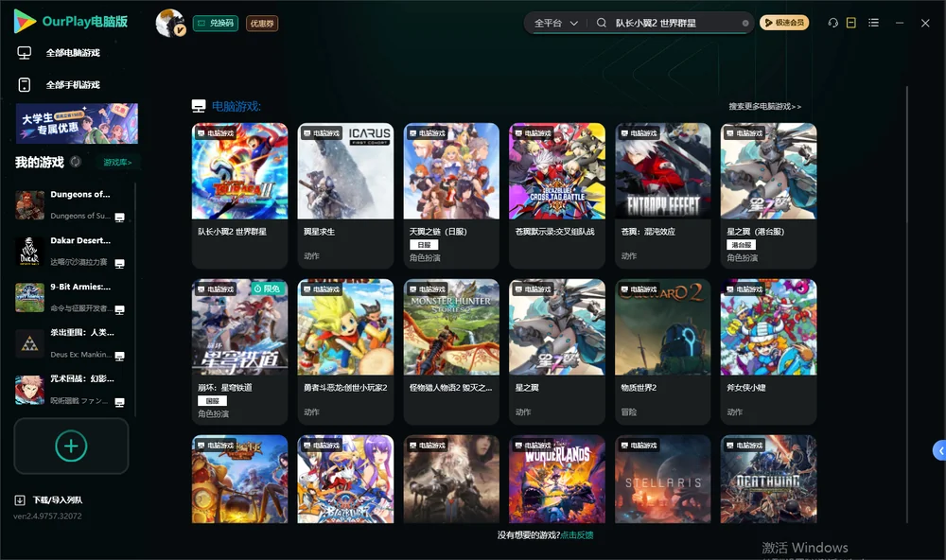The image size is (946, 560).
Task: Open the Monster Hunter Stories 2 cover
Action: point(451,327)
